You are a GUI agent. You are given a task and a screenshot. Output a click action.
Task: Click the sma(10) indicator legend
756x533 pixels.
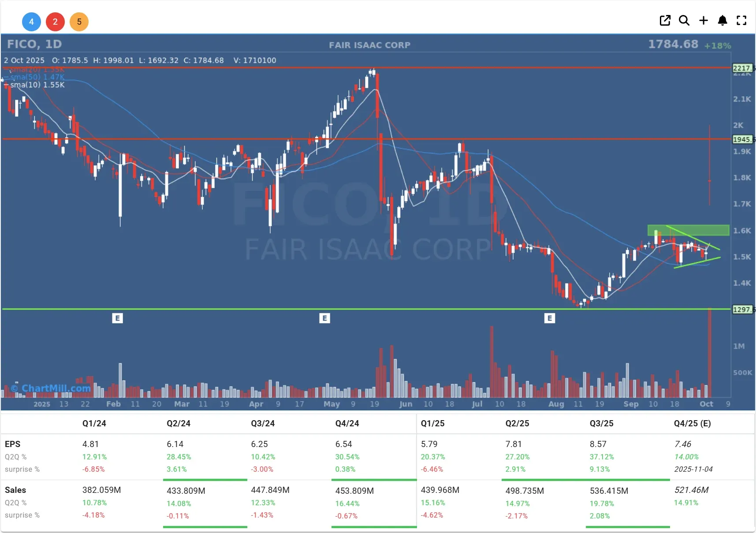[37, 85]
